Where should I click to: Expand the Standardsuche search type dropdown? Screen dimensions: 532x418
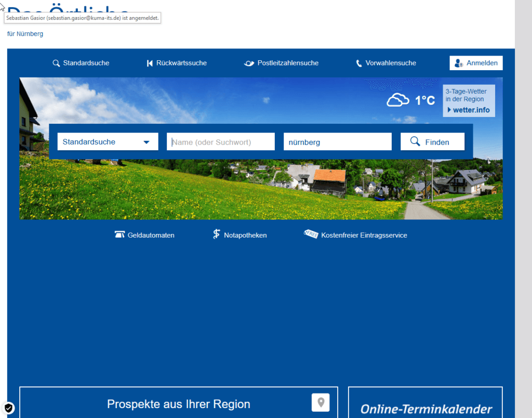point(108,142)
